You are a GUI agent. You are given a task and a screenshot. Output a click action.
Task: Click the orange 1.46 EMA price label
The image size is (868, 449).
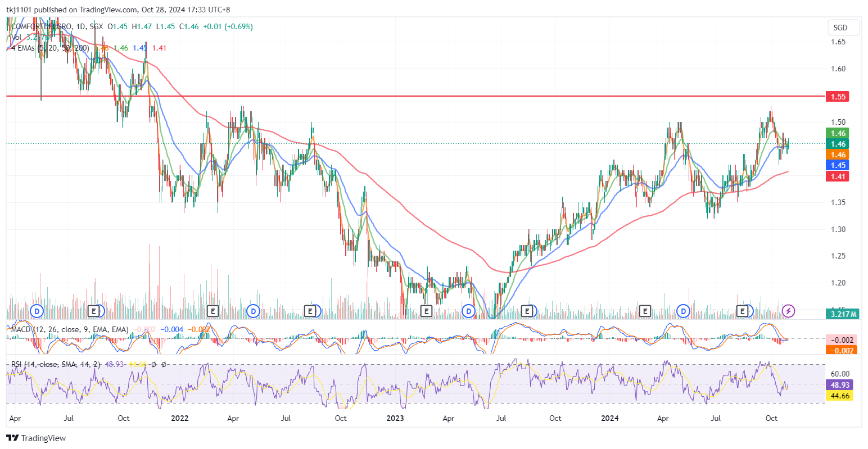tap(838, 155)
